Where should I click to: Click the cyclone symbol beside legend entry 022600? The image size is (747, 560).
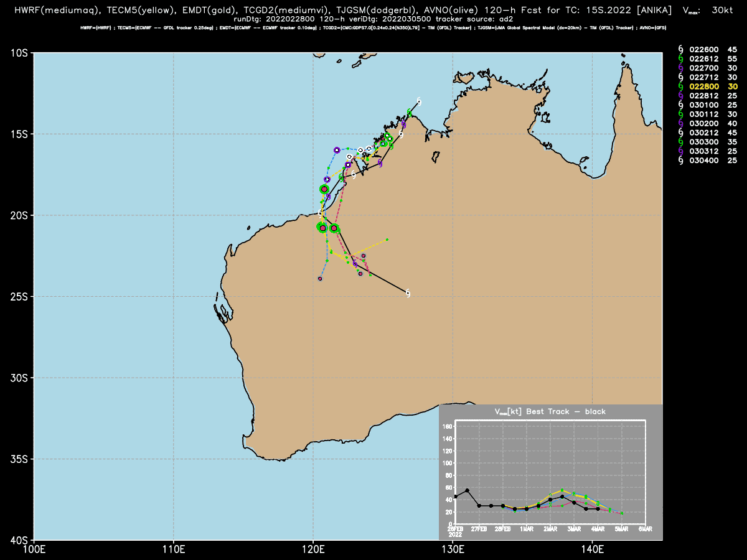(x=681, y=49)
